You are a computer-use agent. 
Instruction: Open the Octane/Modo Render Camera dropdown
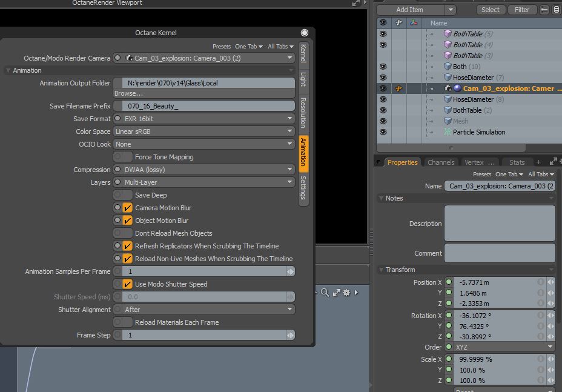coord(208,58)
